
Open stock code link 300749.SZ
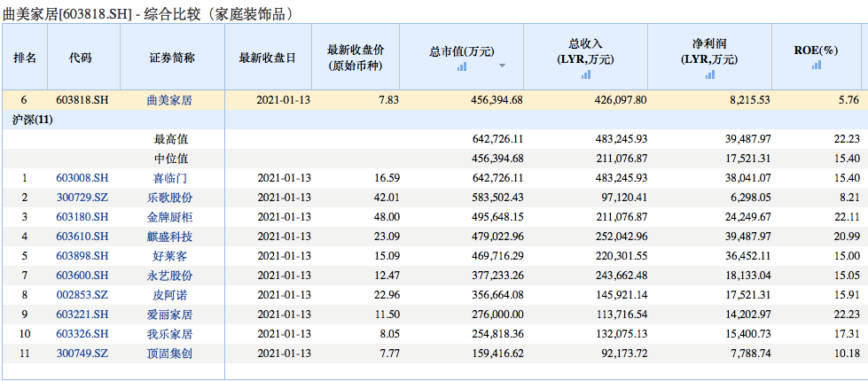pos(82,354)
